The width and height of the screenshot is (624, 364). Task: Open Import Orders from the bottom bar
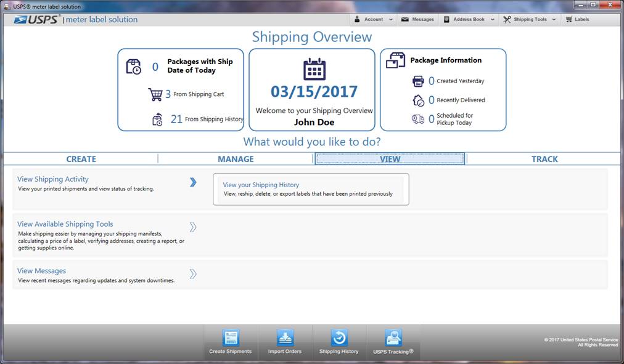click(x=285, y=342)
